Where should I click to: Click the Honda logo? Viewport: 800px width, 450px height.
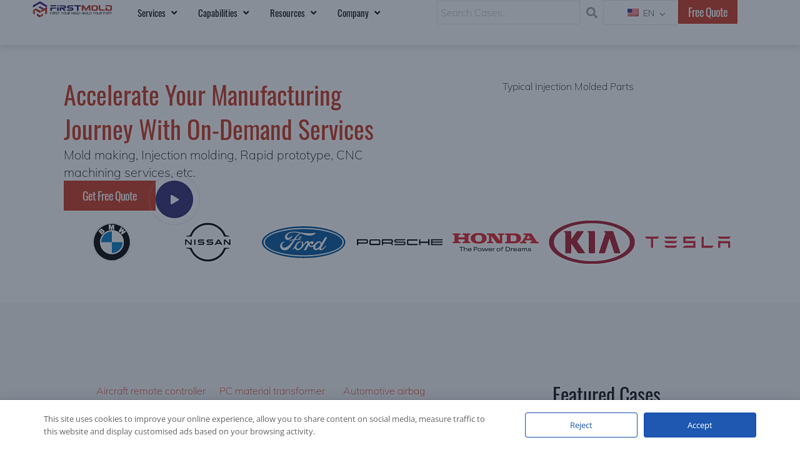coord(495,242)
